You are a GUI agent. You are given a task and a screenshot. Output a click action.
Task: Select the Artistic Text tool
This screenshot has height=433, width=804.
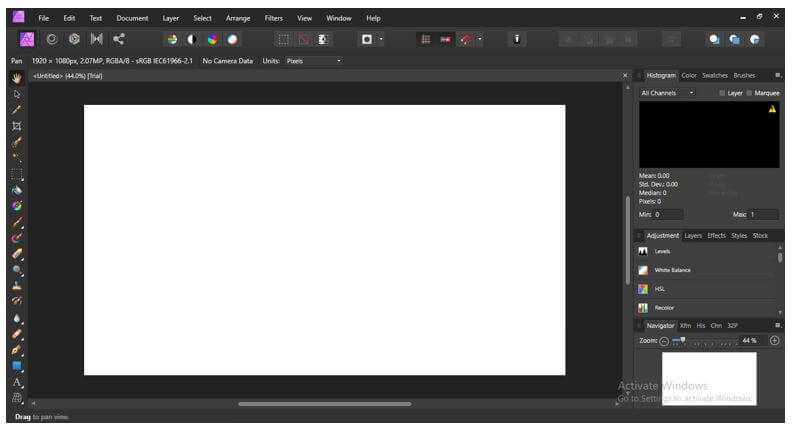[17, 383]
